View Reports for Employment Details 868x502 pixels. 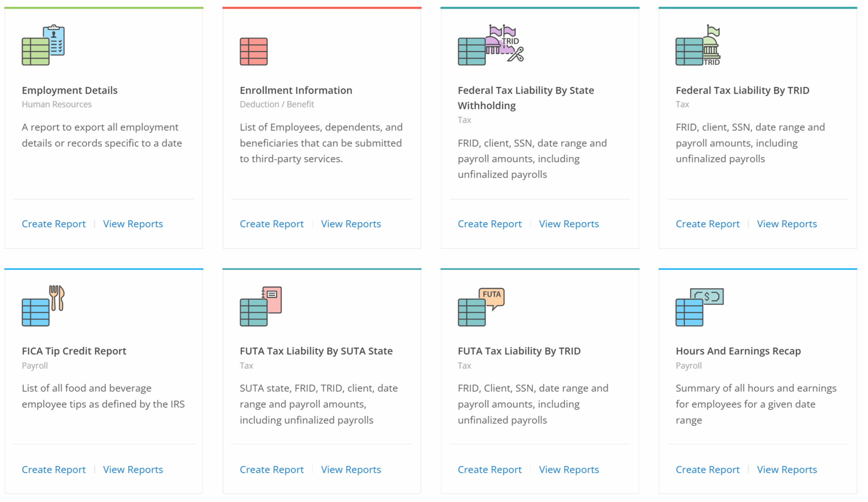[133, 224]
